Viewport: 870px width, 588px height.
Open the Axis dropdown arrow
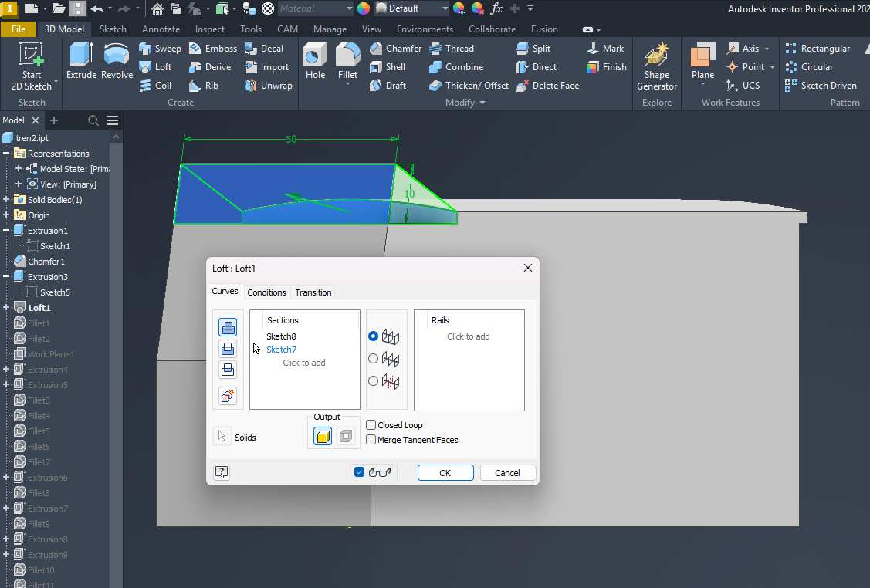(767, 48)
